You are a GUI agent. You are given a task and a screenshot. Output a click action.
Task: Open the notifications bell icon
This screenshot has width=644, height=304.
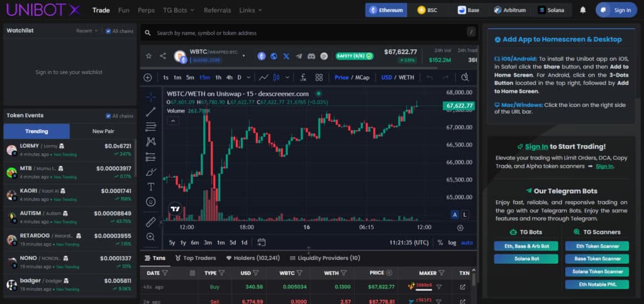[583, 10]
